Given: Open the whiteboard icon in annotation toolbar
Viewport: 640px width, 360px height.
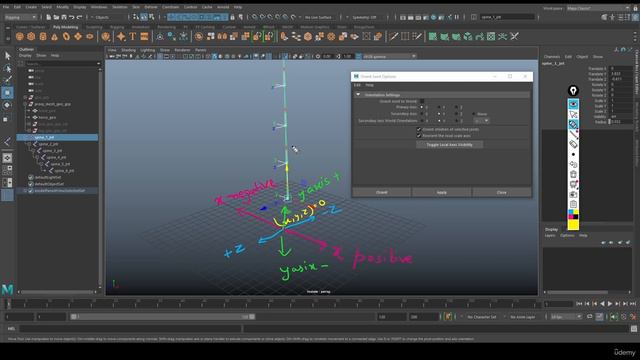Looking at the screenshot, I should click(x=573, y=184).
